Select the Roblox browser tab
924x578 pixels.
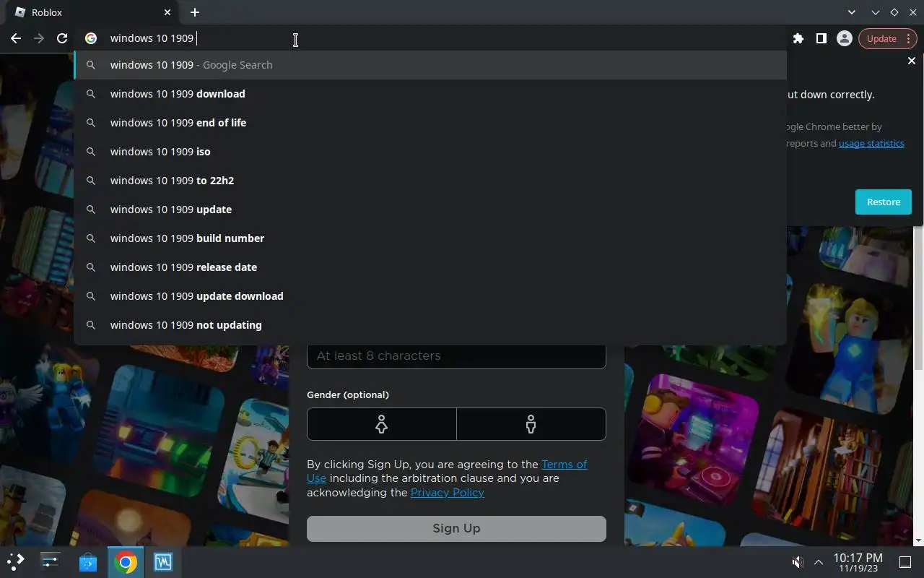click(x=91, y=12)
